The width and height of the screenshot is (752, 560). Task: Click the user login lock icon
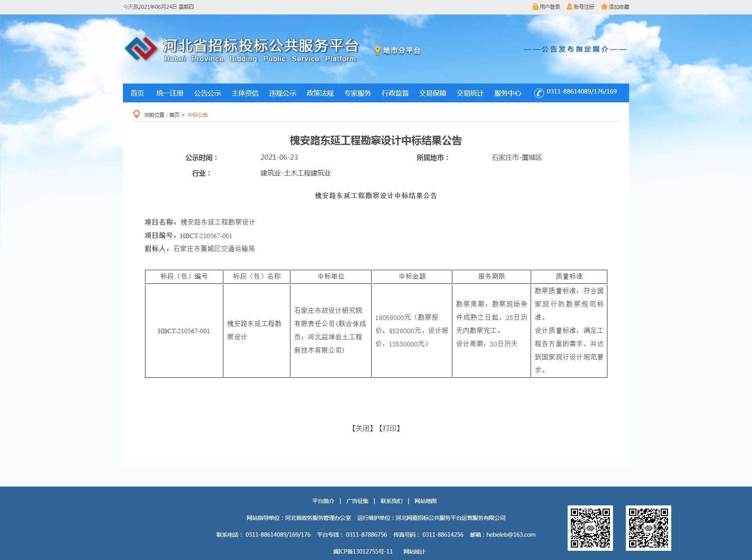point(535,7)
